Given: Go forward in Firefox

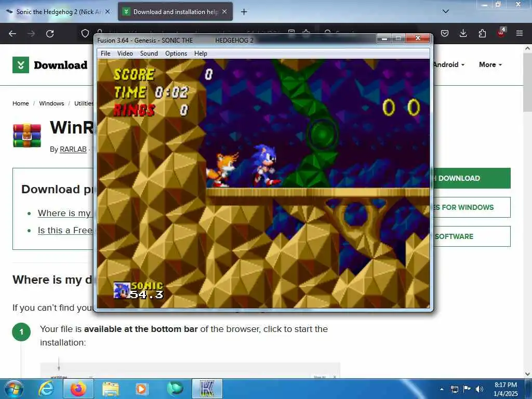Looking at the screenshot, I should (x=31, y=34).
